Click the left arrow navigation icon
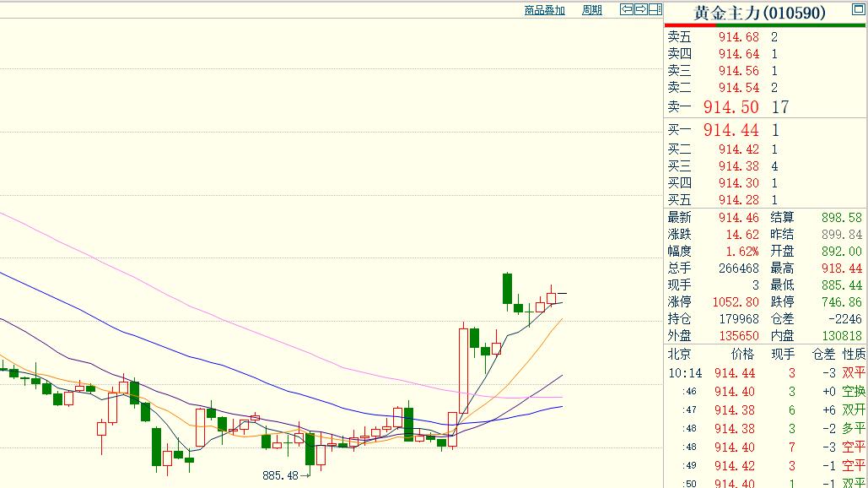The height and width of the screenshot is (488, 868). [x=626, y=8]
